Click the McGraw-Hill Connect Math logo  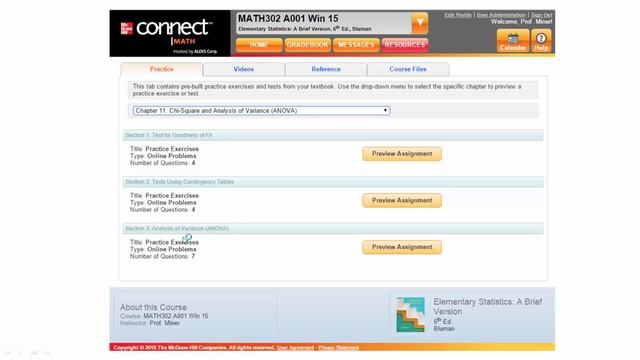[x=169, y=33]
